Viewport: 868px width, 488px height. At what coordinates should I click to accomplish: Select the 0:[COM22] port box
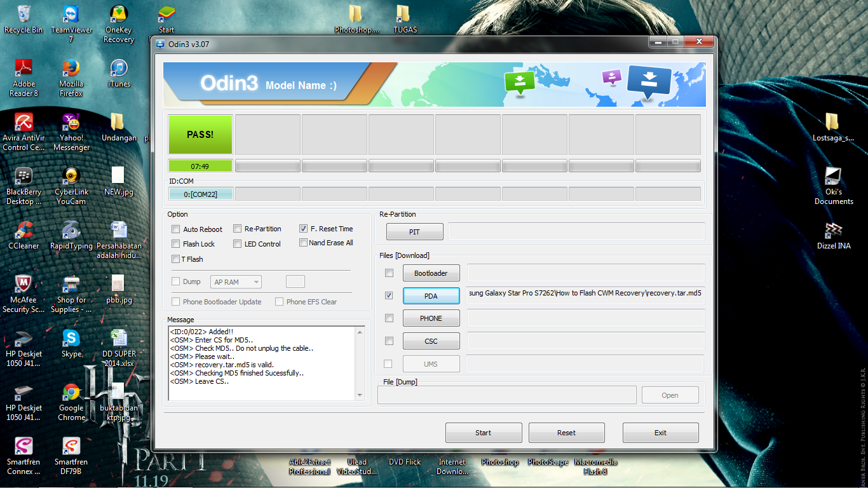[x=200, y=194]
